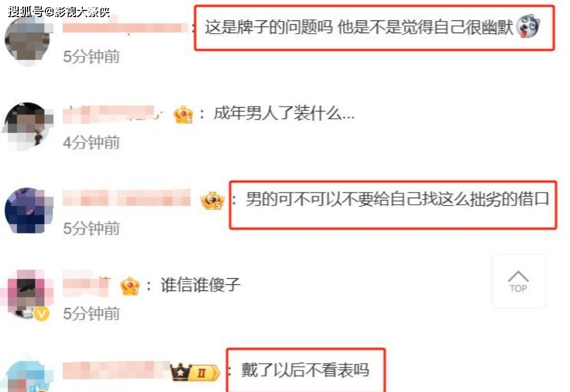This screenshot has height=392, width=570.
Task: Click '4分钟前' timestamp
Action: click(91, 142)
